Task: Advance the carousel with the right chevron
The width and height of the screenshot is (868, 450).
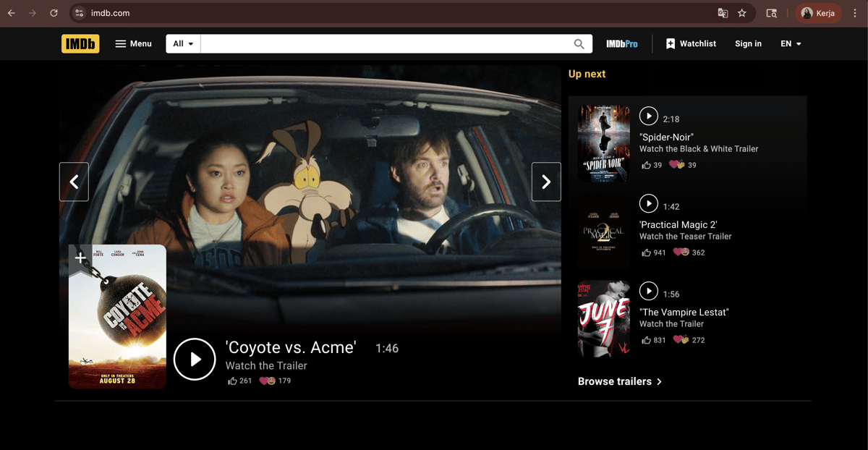Action: (x=546, y=182)
